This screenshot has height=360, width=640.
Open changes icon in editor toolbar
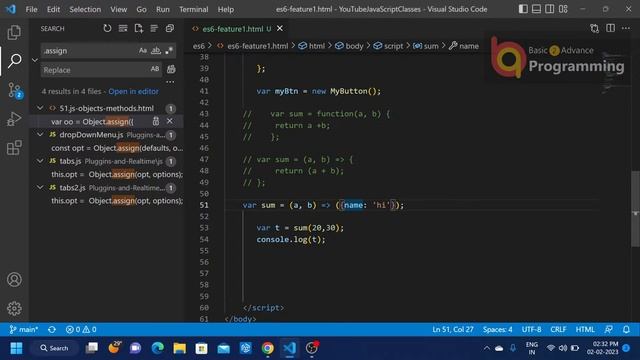(x=595, y=29)
